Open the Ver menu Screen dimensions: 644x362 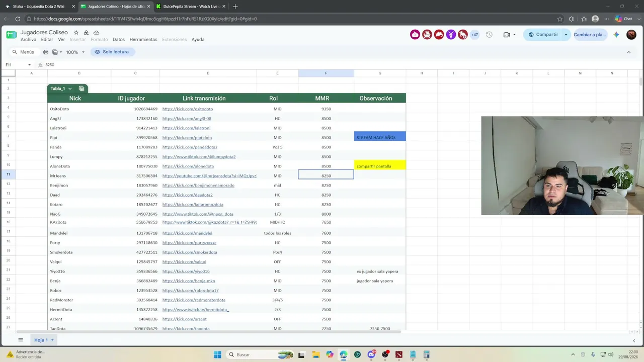(x=61, y=40)
